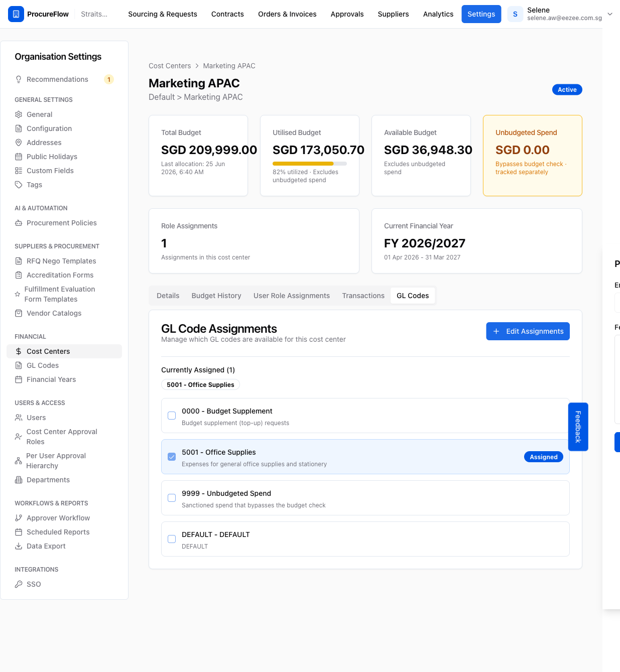This screenshot has height=672, width=620.
Task: Click the SSO key icon
Action: tap(19, 584)
